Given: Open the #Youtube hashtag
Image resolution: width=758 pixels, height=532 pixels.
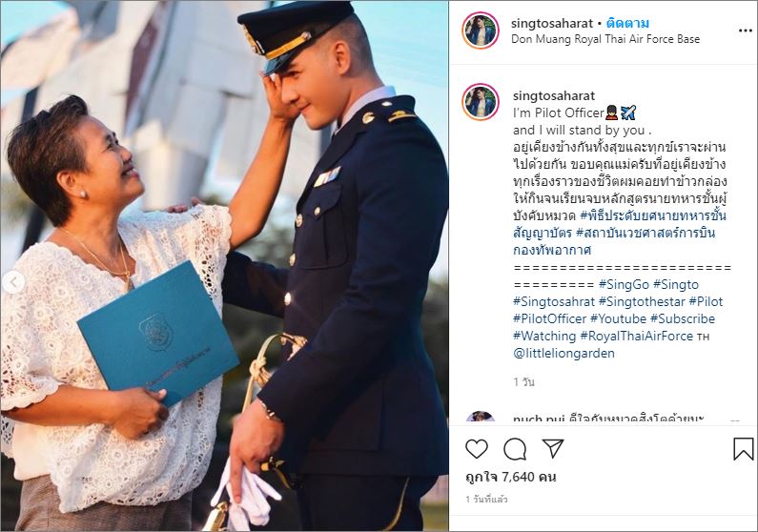Looking at the screenshot, I should pos(618,318).
